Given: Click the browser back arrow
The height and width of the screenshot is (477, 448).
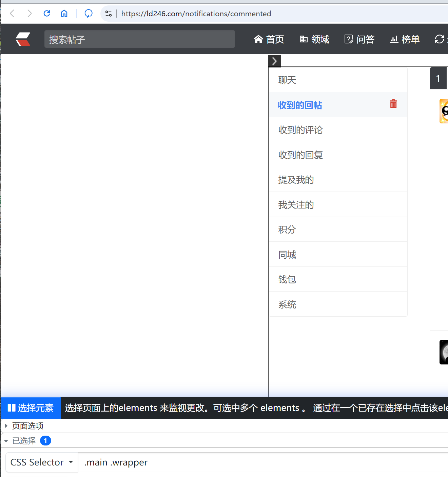Looking at the screenshot, I should 13,14.
